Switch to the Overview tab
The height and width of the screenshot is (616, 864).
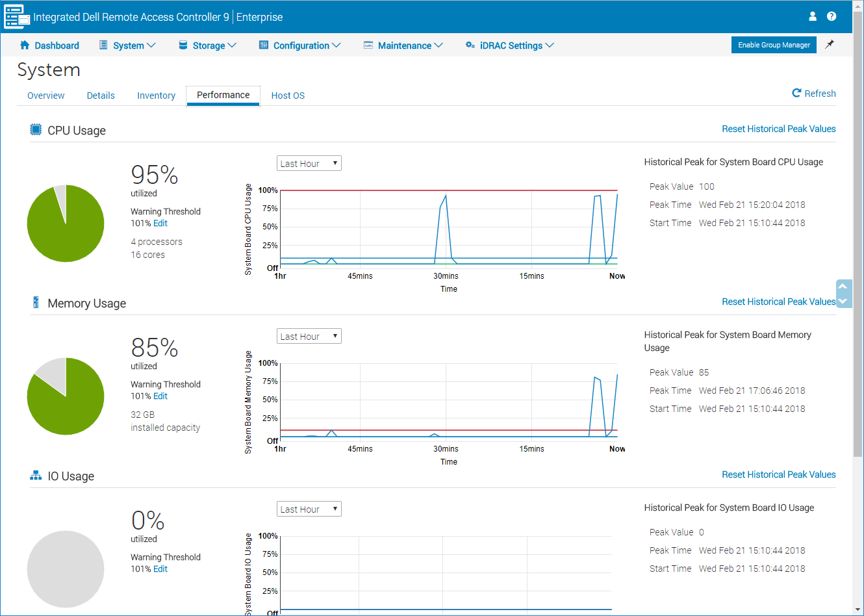click(46, 96)
